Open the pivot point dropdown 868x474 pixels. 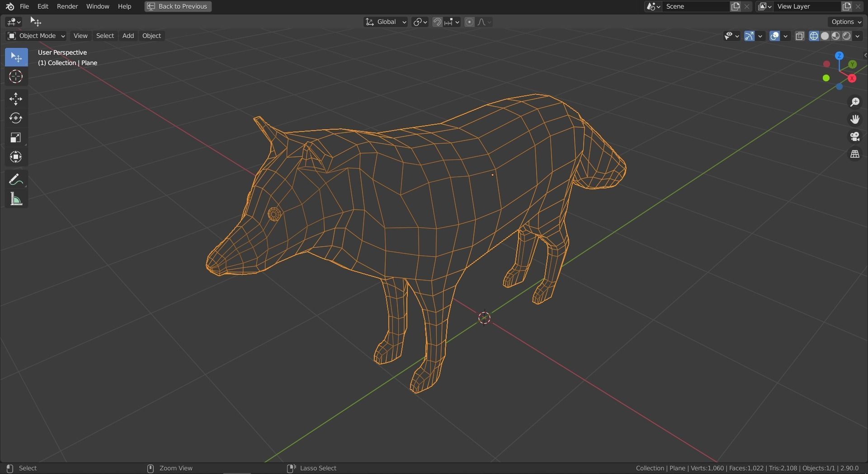[420, 22]
